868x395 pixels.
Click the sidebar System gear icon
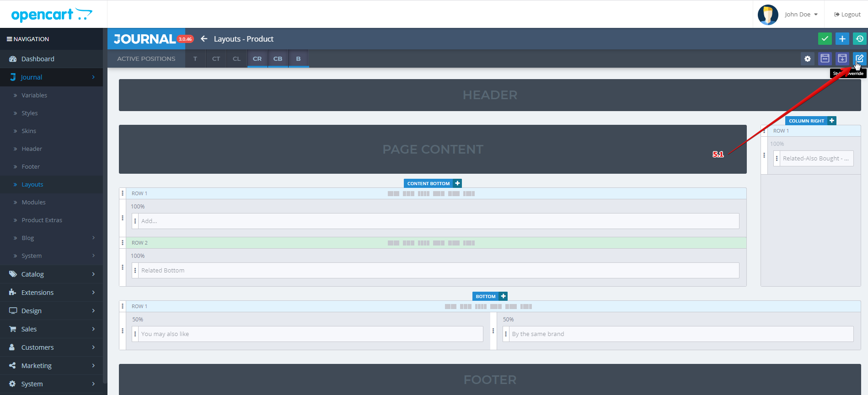(x=12, y=384)
